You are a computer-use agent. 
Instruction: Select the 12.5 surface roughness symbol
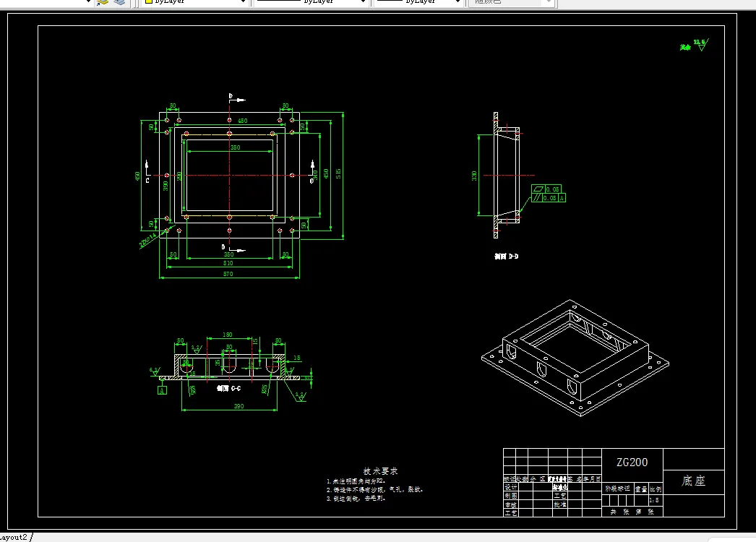700,45
